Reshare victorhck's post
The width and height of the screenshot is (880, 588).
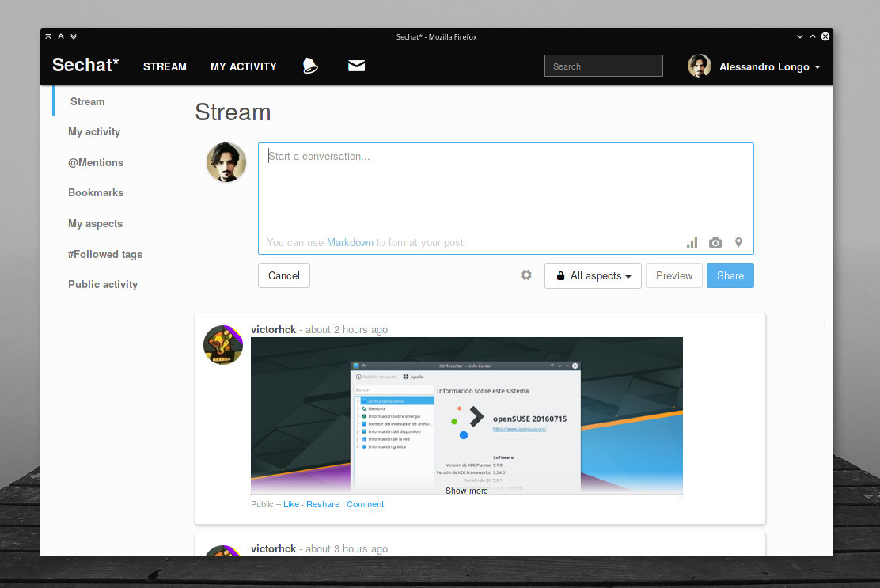(323, 504)
